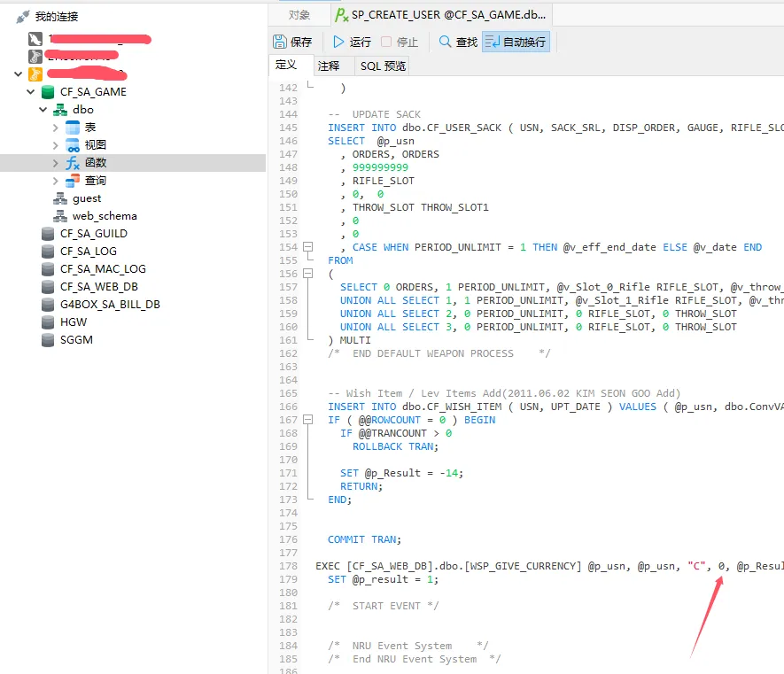The image size is (784, 674).
Task: Click the 停止 (Stop) control
Action: 400,42
